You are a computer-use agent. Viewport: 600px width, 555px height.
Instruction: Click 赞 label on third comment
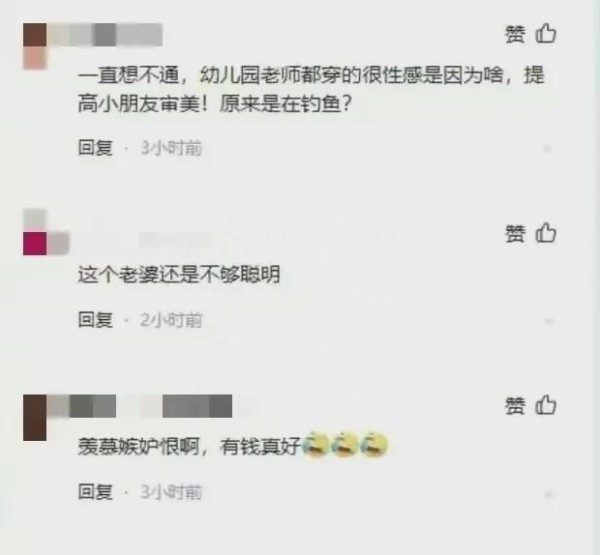(515, 406)
